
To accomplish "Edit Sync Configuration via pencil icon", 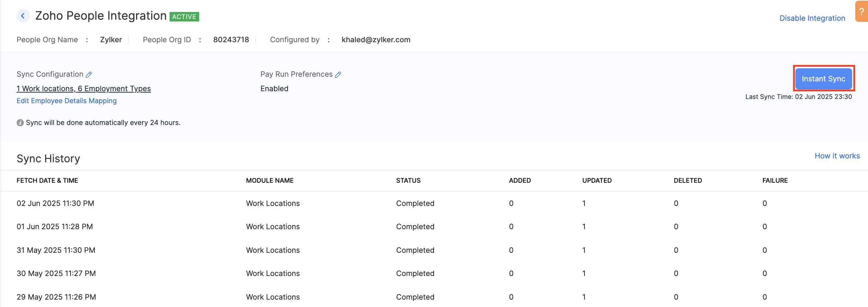I will tap(89, 75).
